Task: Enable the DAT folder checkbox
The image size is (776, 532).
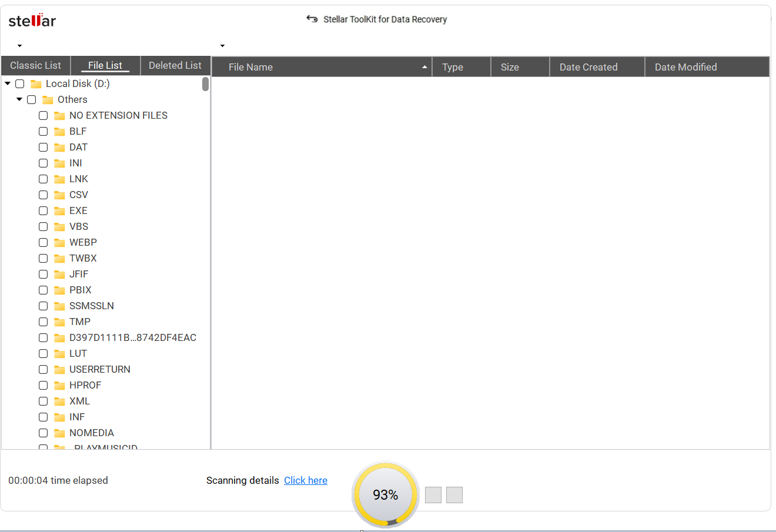Action: [x=44, y=148]
